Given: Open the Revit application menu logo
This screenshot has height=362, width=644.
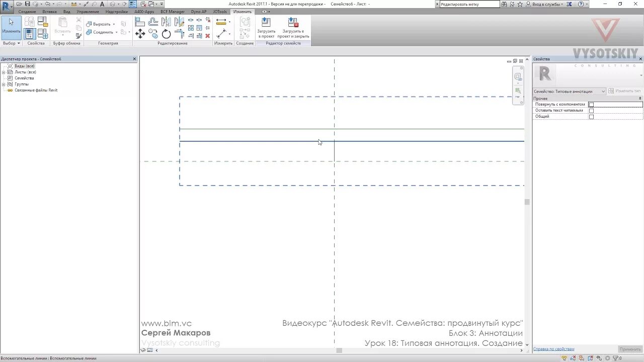Looking at the screenshot, I should (7, 6).
